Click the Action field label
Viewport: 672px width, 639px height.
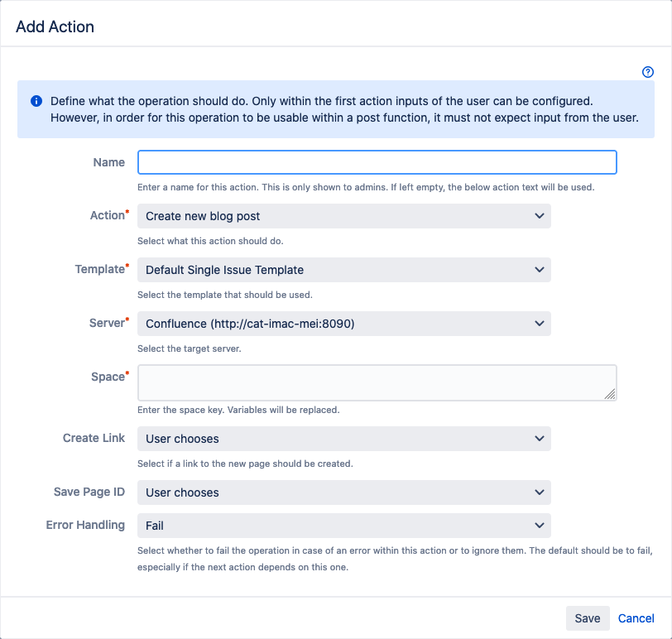(x=107, y=215)
